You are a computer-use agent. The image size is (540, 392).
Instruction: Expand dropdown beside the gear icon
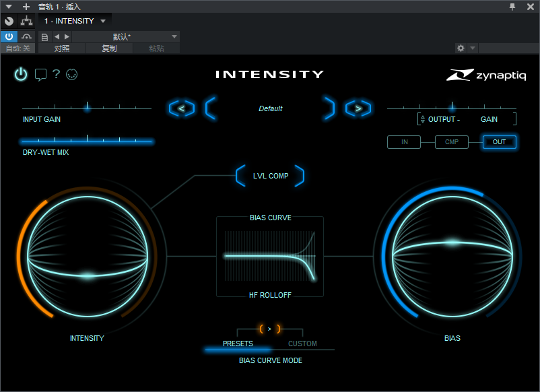pyautogui.click(x=473, y=48)
